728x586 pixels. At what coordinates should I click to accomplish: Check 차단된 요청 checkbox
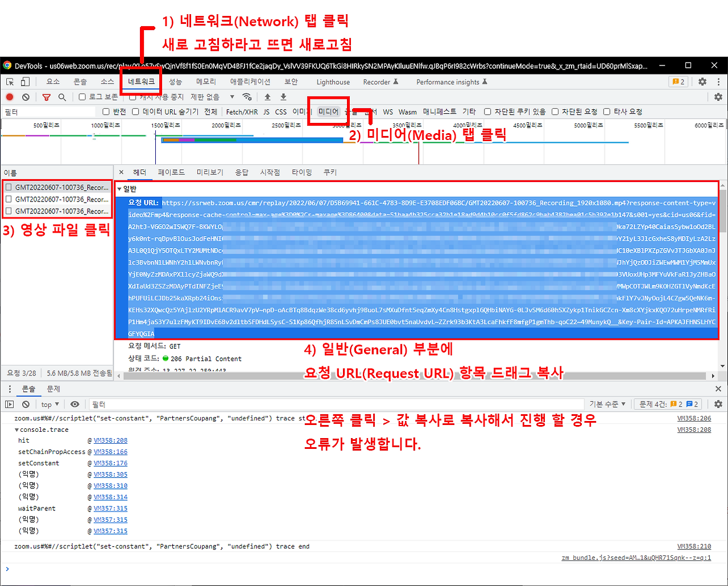click(555, 112)
